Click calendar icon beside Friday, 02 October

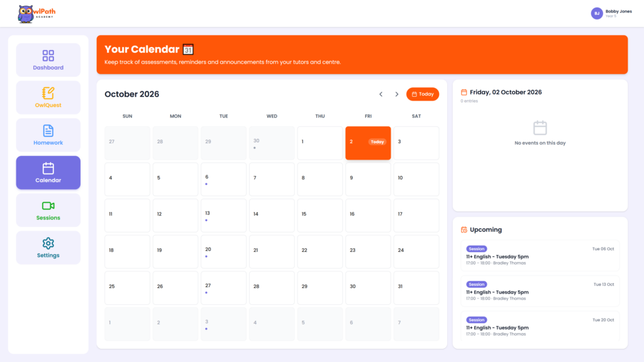pyautogui.click(x=464, y=92)
